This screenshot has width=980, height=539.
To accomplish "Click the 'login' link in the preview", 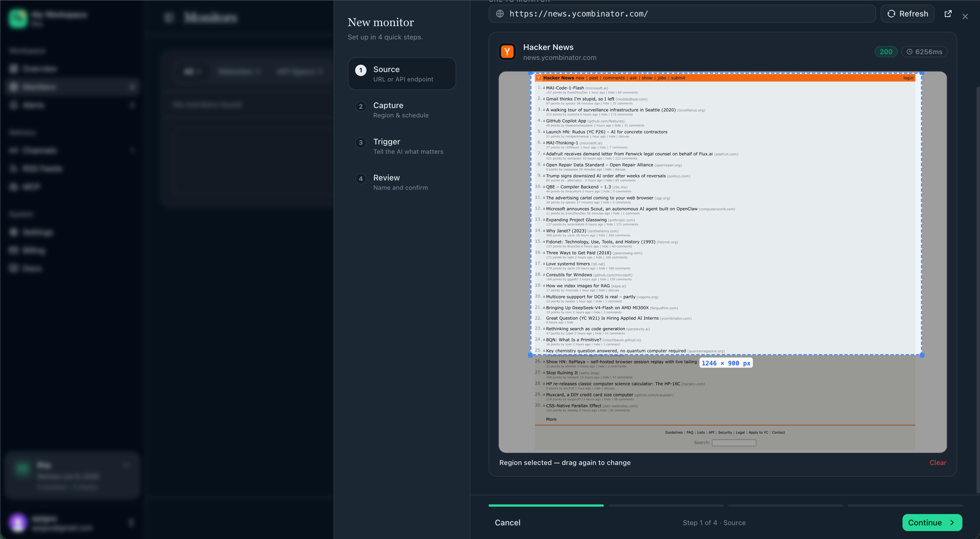I will [908, 78].
